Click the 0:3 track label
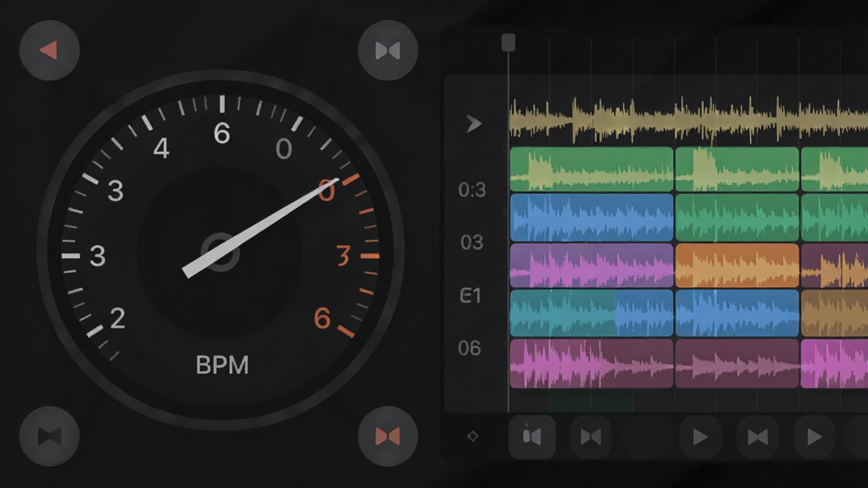Image resolution: width=868 pixels, height=488 pixels. coord(471,190)
